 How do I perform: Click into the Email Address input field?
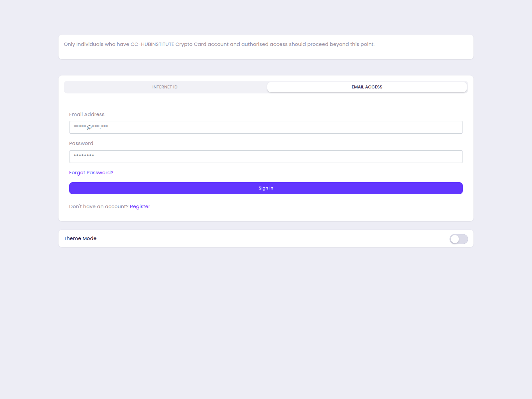[x=266, y=127]
